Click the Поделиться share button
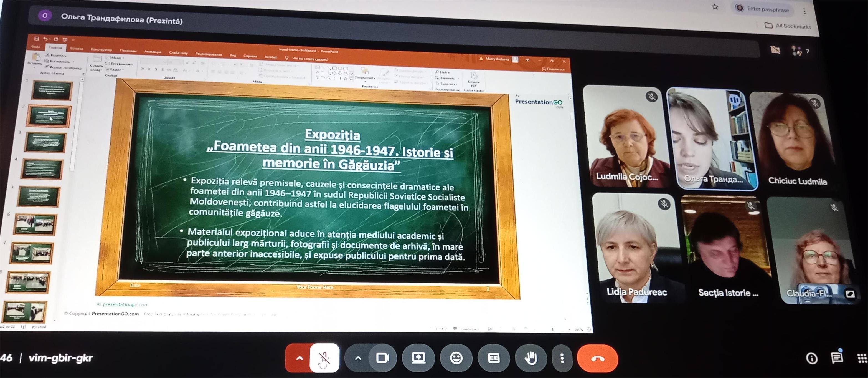Image resolution: width=868 pixels, height=378 pixels. [x=553, y=69]
